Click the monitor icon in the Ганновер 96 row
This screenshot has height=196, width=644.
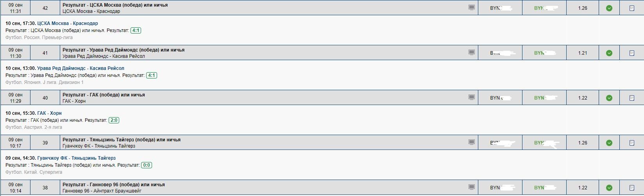pyautogui.click(x=472, y=187)
